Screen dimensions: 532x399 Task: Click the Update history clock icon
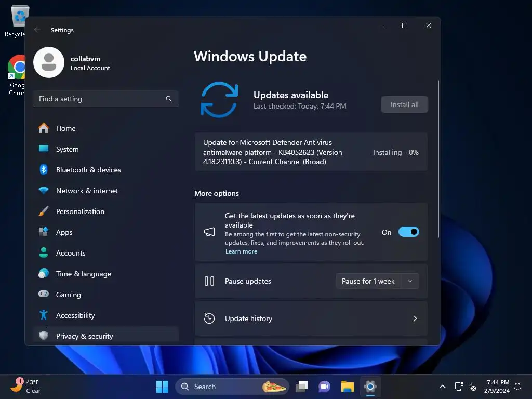point(209,318)
